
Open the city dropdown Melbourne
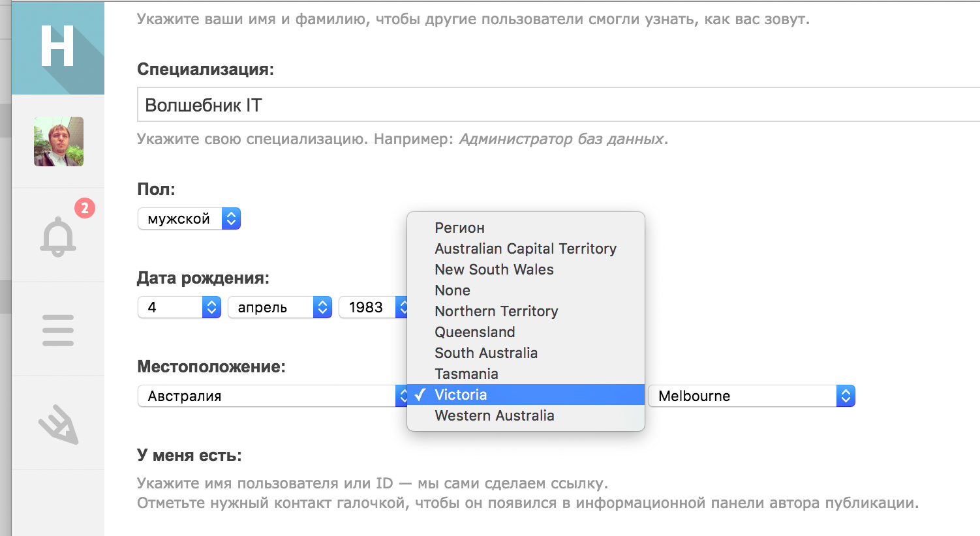pyautogui.click(x=751, y=396)
